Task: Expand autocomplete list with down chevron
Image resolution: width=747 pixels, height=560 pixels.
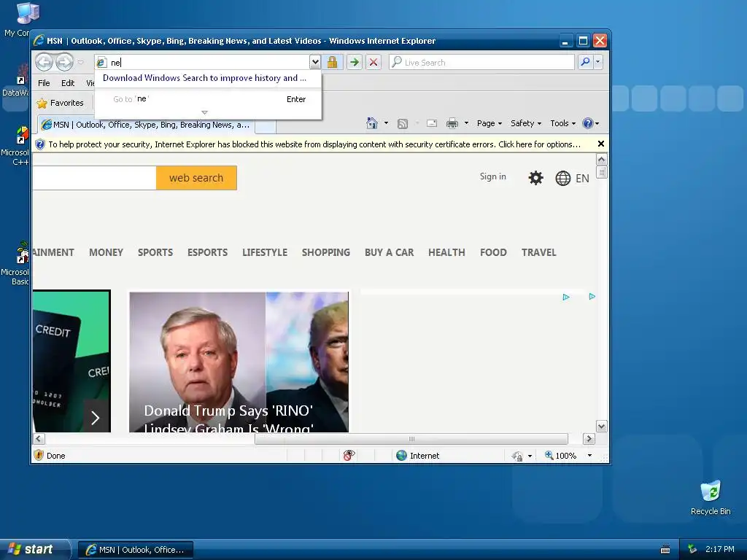Action: coord(205,113)
